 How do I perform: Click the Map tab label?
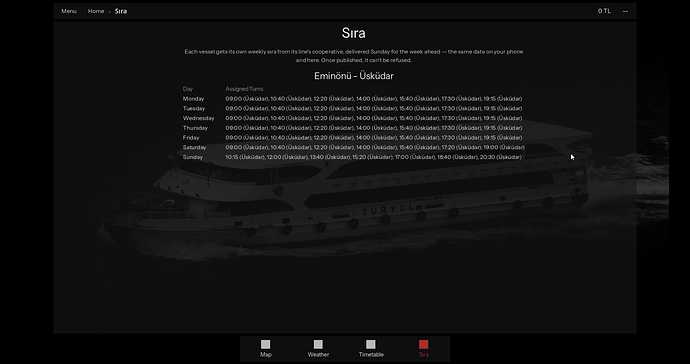pyautogui.click(x=265, y=354)
